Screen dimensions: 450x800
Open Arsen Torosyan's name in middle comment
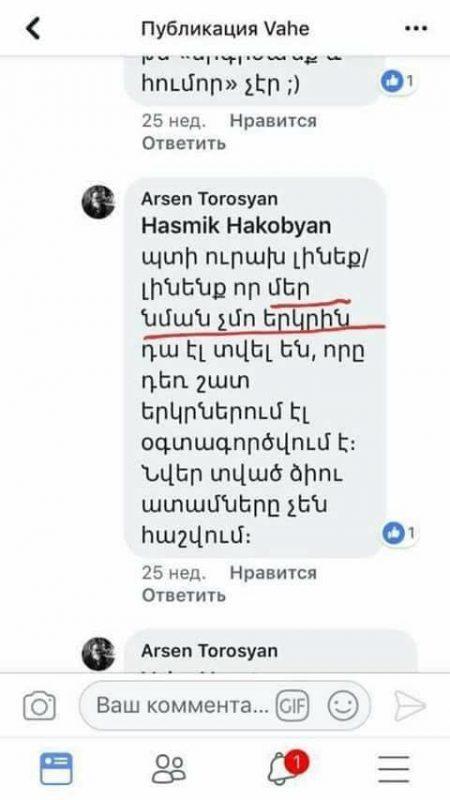coord(210,199)
